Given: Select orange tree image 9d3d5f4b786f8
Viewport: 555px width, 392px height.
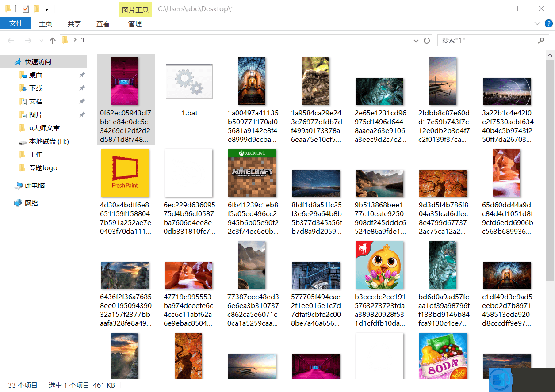Looking at the screenshot, I should [443, 183].
